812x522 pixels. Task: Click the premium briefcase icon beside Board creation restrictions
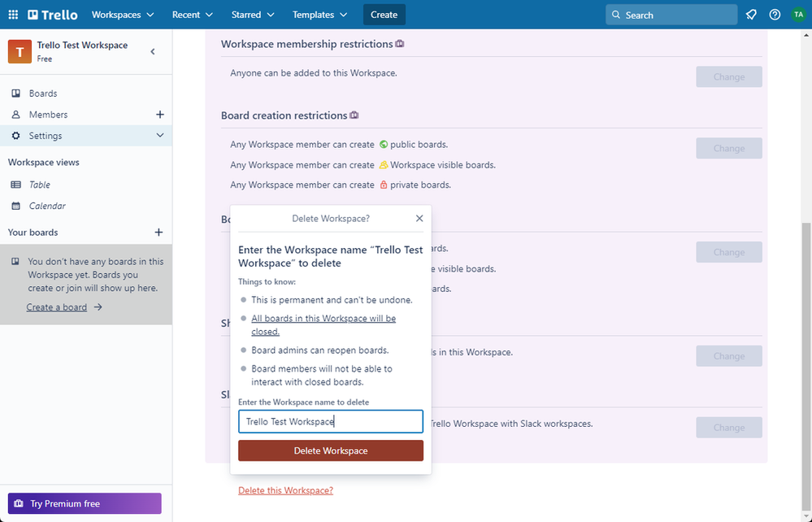coord(354,115)
